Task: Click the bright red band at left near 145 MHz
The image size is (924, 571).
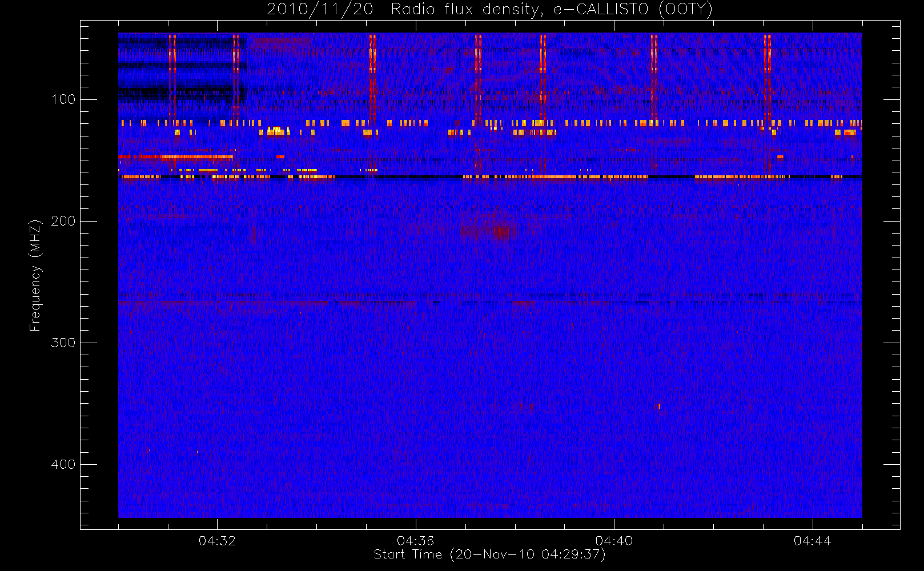Action: click(176, 156)
